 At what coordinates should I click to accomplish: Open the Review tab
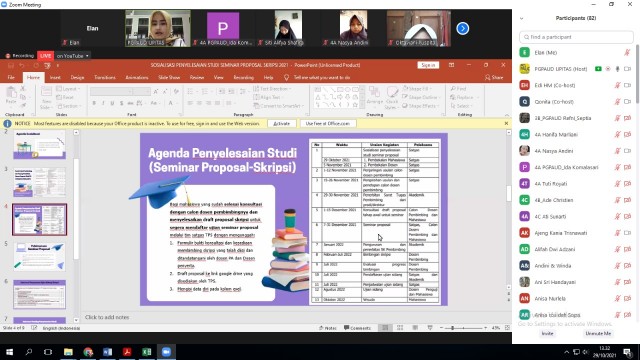[x=197, y=78]
